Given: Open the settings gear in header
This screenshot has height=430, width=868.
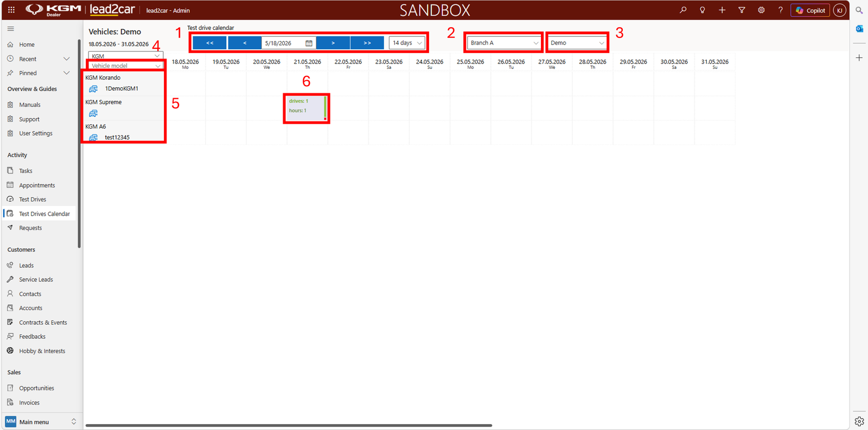Looking at the screenshot, I should click(761, 10).
